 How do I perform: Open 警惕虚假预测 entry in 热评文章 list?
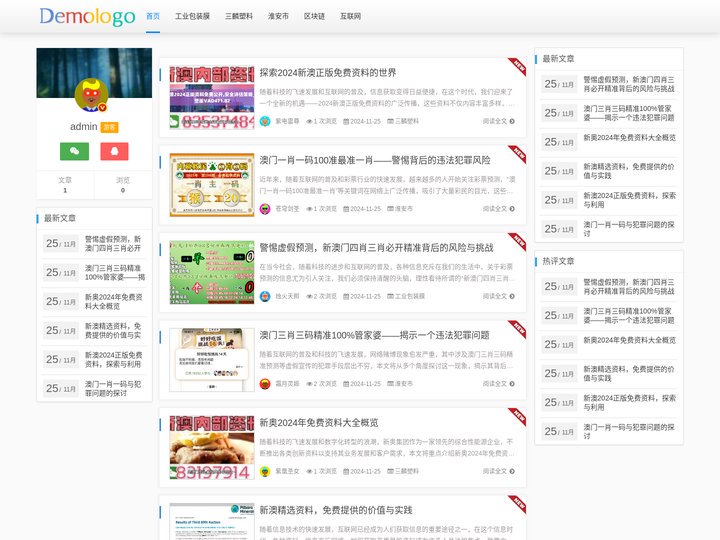tap(629, 287)
